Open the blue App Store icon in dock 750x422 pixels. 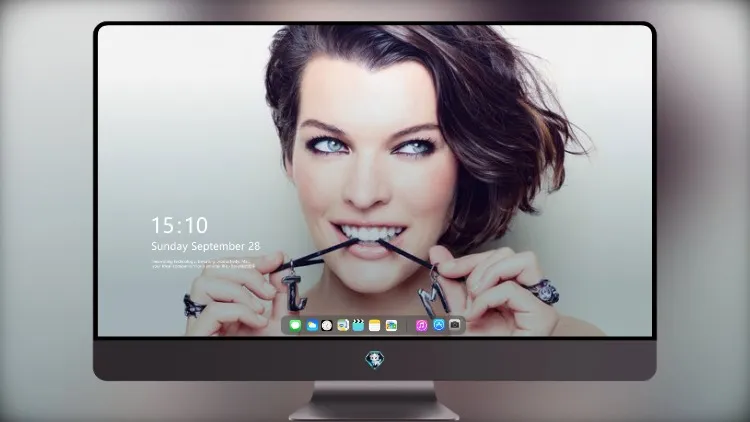point(439,325)
